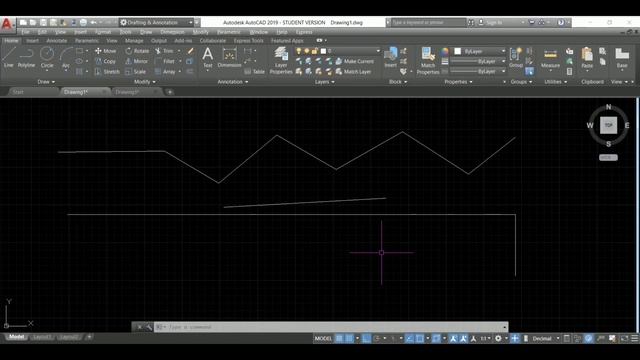Select the Text annotation tool
The image size is (640, 360).
207,57
